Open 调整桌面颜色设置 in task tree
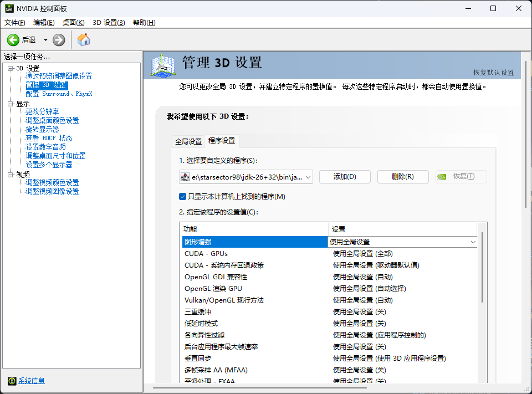The width and height of the screenshot is (532, 394). pyautogui.click(x=52, y=120)
